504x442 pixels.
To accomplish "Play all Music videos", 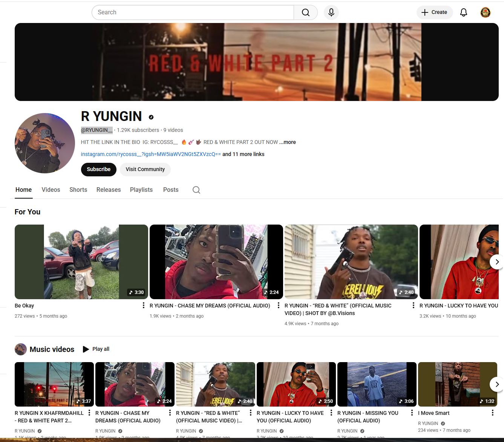I will click(x=96, y=349).
